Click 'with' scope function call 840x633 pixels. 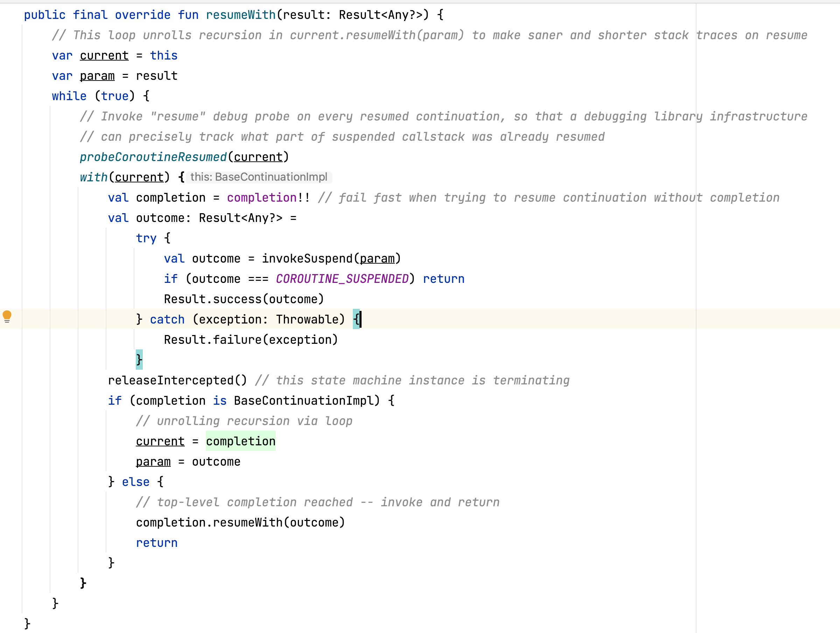pyautogui.click(x=93, y=177)
